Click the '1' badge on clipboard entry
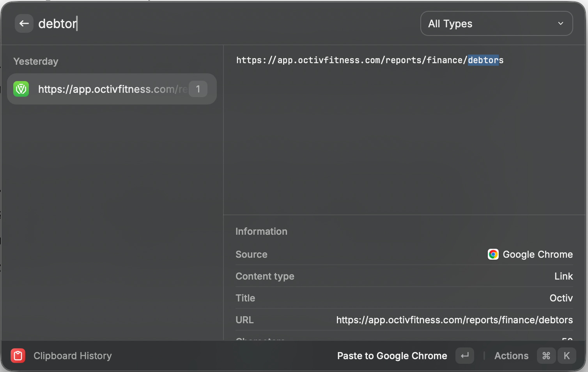The width and height of the screenshot is (588, 372). [198, 89]
